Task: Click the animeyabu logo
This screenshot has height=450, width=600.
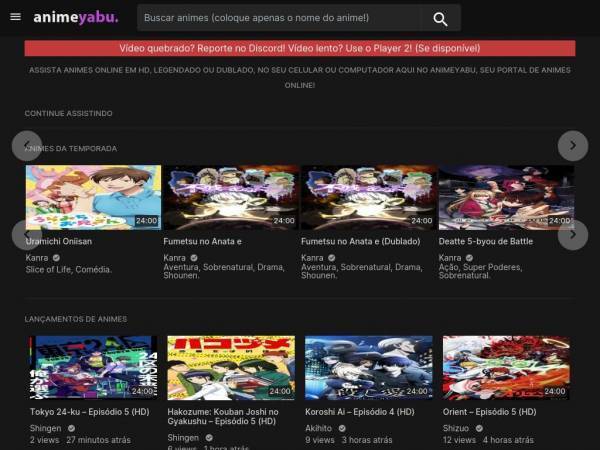Action: pyautogui.click(x=76, y=17)
